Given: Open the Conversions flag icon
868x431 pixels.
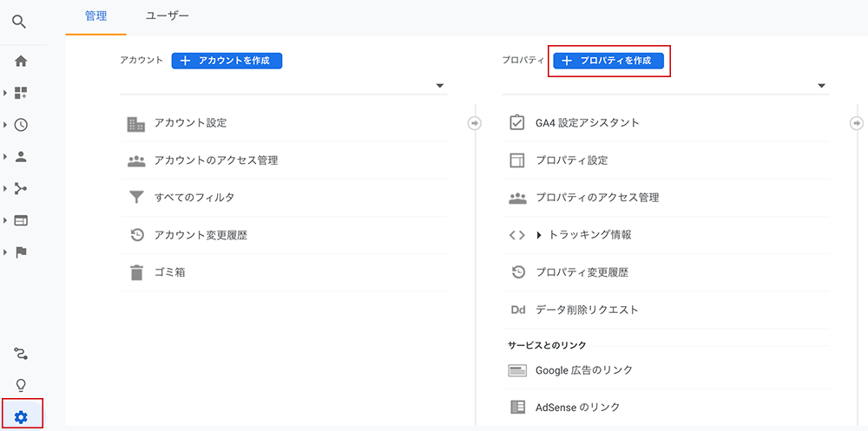Looking at the screenshot, I should 21,252.
